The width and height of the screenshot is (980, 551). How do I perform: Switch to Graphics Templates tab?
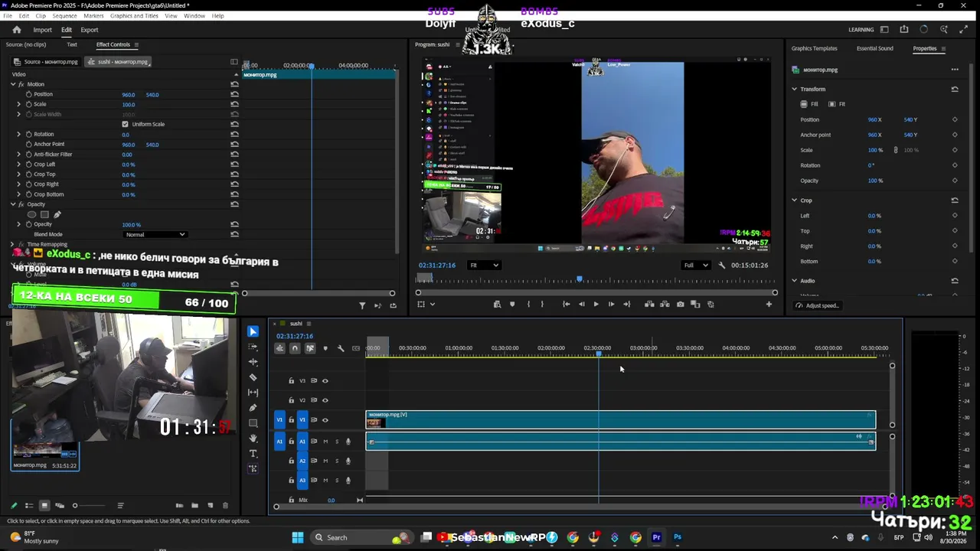(x=814, y=48)
